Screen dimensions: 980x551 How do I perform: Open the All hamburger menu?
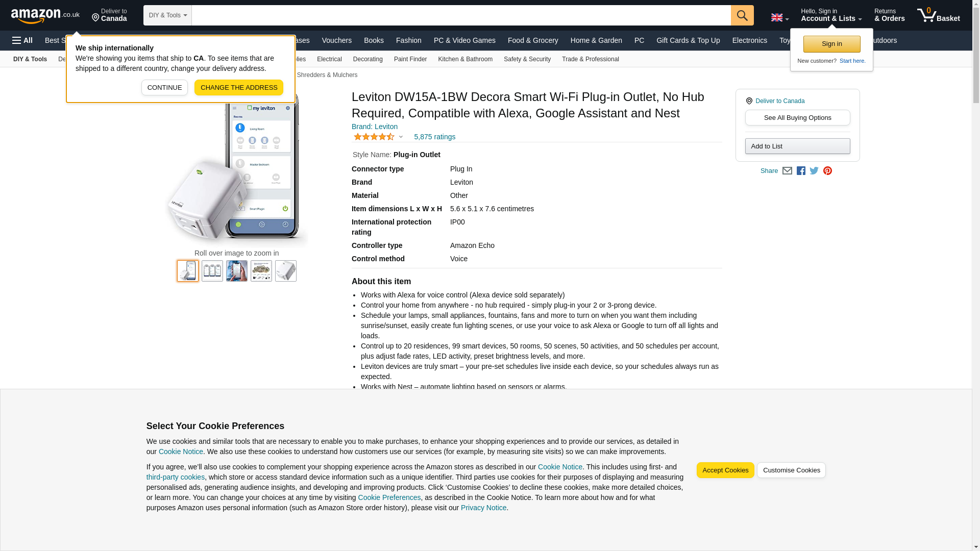click(22, 40)
